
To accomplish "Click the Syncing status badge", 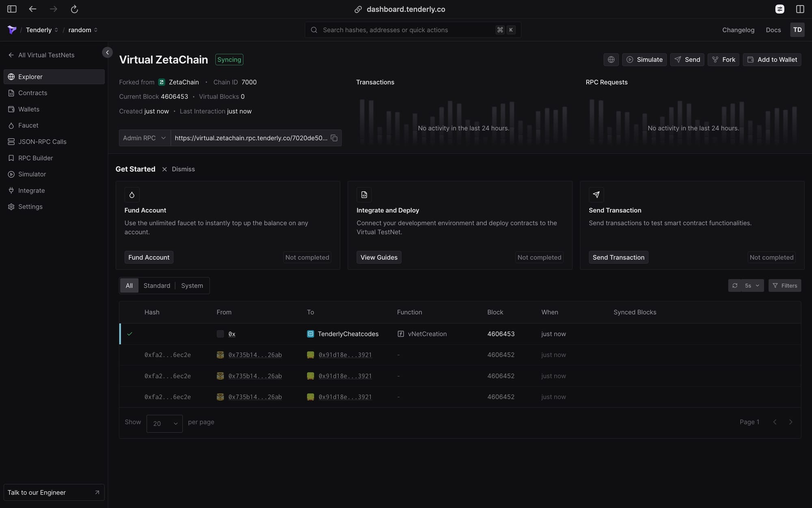I will coord(229,59).
